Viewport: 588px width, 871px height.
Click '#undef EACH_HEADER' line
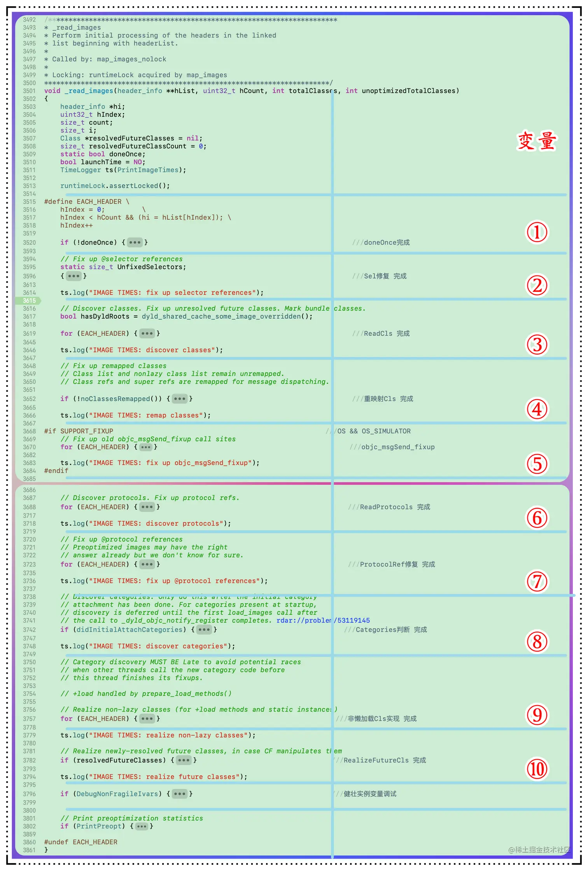[81, 842]
